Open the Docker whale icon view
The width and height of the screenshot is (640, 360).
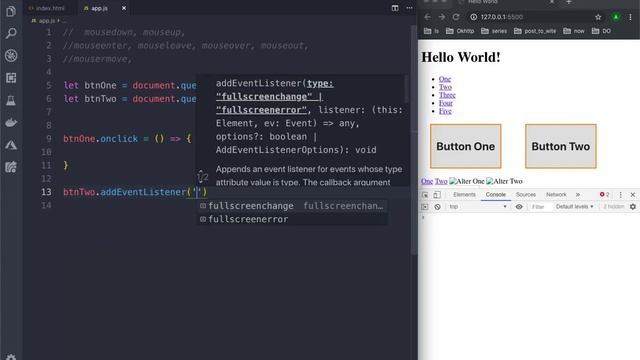tap(11, 122)
